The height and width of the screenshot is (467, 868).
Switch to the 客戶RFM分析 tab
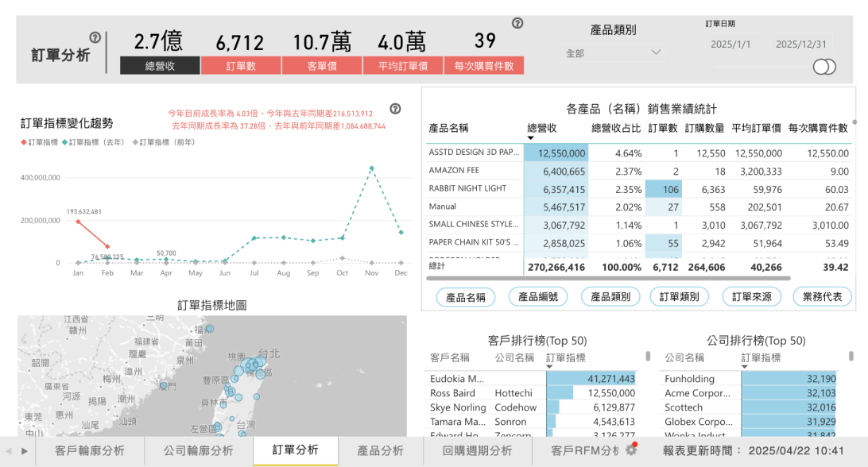point(585,451)
